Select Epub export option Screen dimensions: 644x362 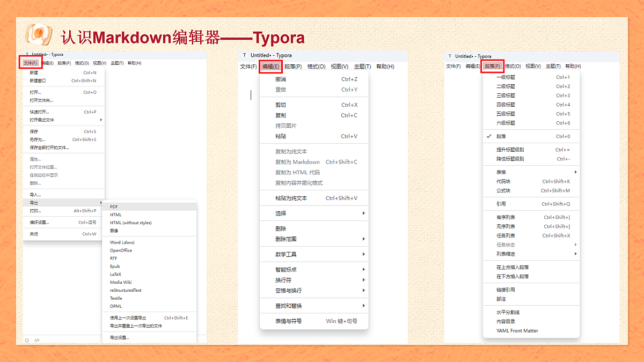(150, 266)
